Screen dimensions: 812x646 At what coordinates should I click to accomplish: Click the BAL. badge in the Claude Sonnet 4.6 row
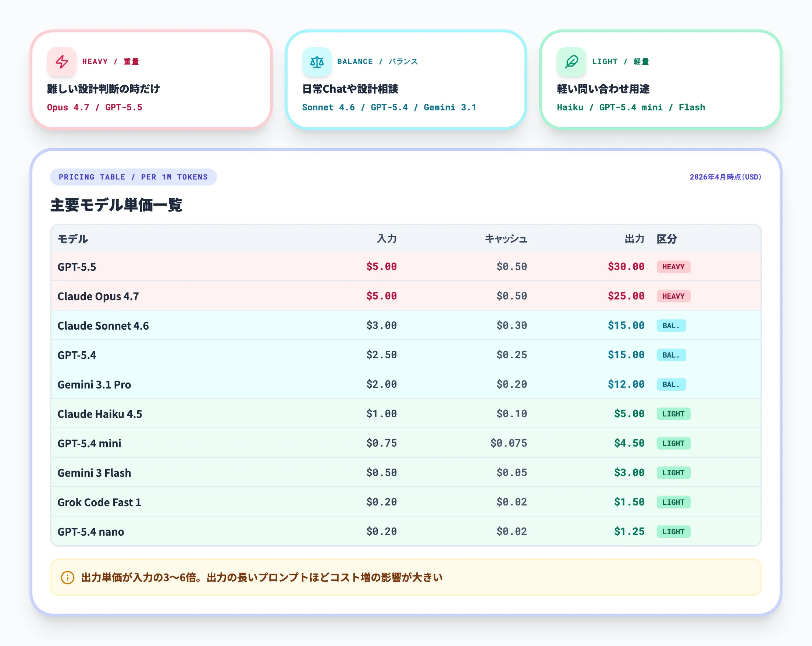671,326
